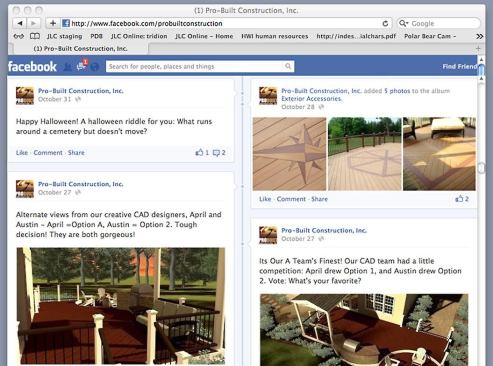The width and height of the screenshot is (493, 366).
Task: Click the Facebook favicon in address bar
Action: pyautogui.click(x=66, y=23)
